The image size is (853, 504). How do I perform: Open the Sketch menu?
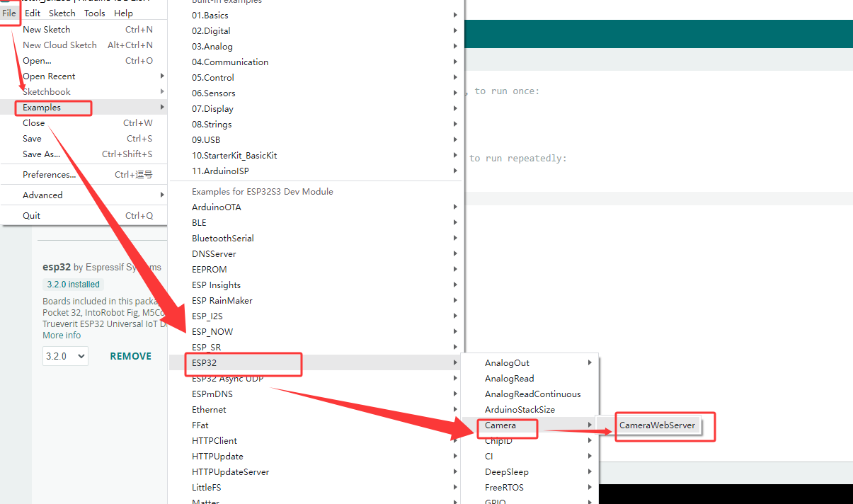(x=62, y=13)
